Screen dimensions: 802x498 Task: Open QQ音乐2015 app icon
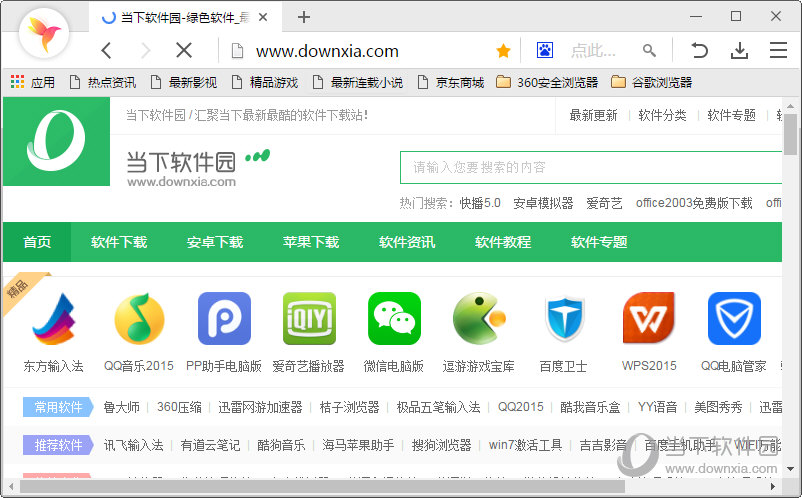(x=139, y=318)
